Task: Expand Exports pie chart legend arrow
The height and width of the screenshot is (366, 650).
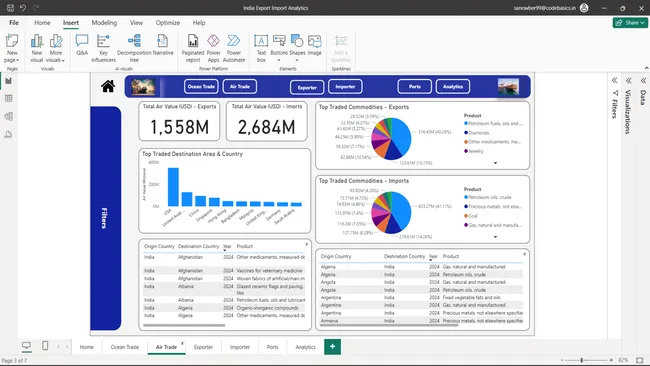Action: pyautogui.click(x=495, y=163)
